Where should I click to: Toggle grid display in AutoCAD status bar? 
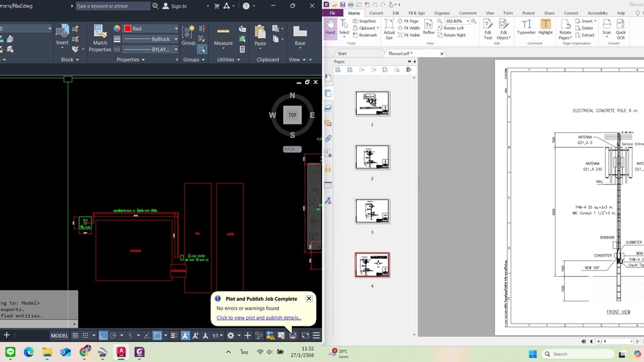pyautogui.click(x=76, y=335)
